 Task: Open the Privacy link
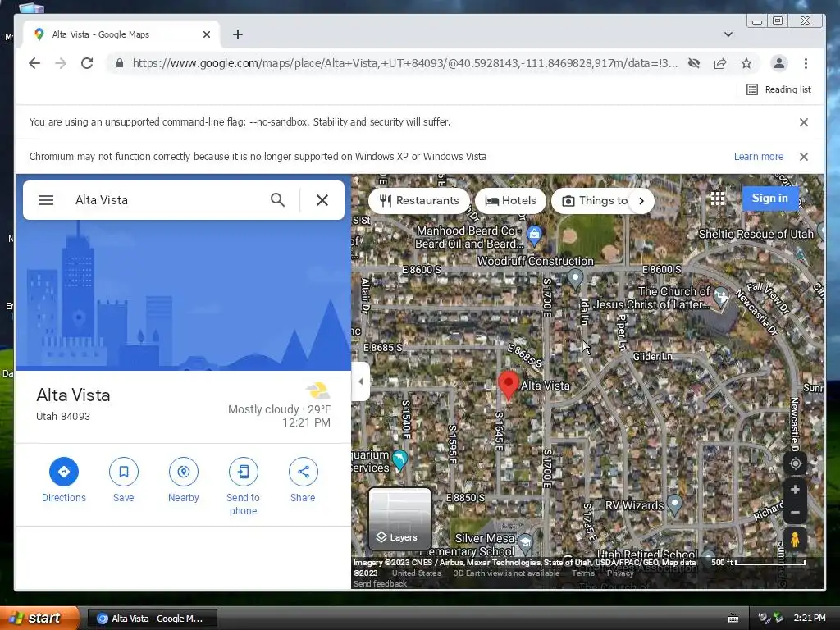click(620, 573)
